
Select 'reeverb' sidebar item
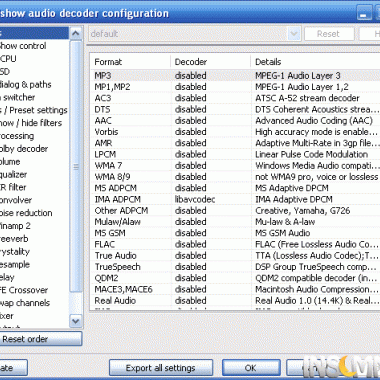tap(14, 239)
